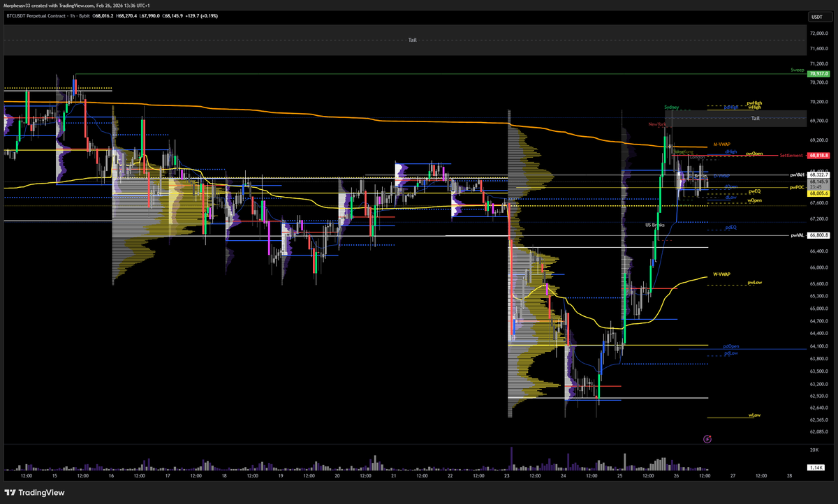Click the 62,085.0 price axis label
This screenshot has width=838, height=504.
[819, 433]
